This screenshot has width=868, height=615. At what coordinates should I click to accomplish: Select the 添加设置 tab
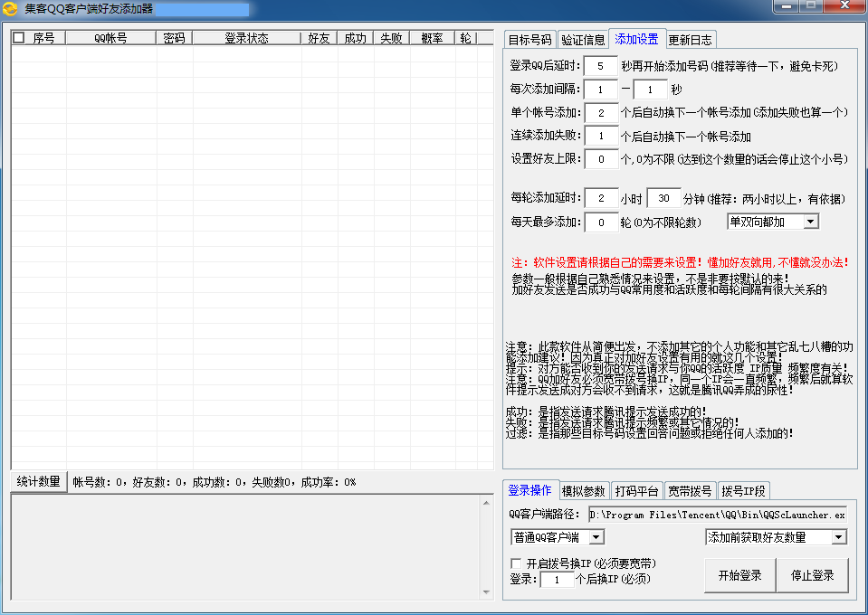coord(636,39)
